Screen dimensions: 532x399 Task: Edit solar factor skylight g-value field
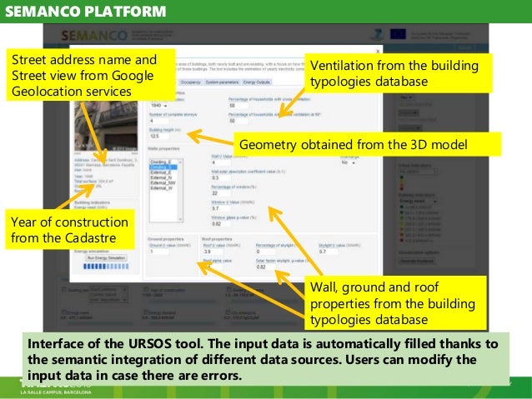265,267
